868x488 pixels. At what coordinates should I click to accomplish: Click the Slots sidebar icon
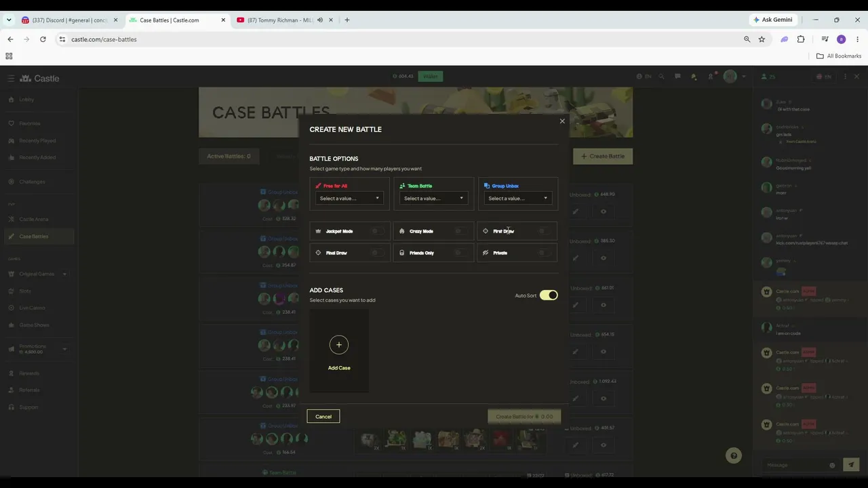pyautogui.click(x=12, y=291)
